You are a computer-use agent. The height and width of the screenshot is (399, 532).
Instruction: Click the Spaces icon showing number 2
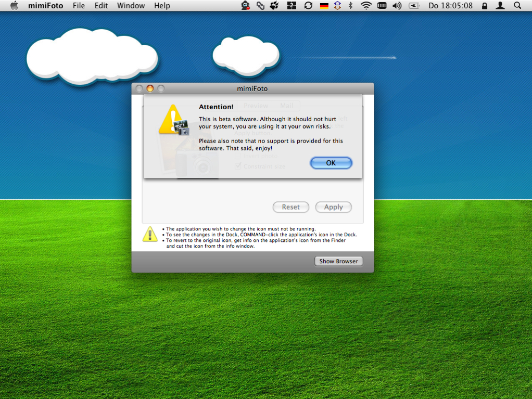[x=292, y=5]
